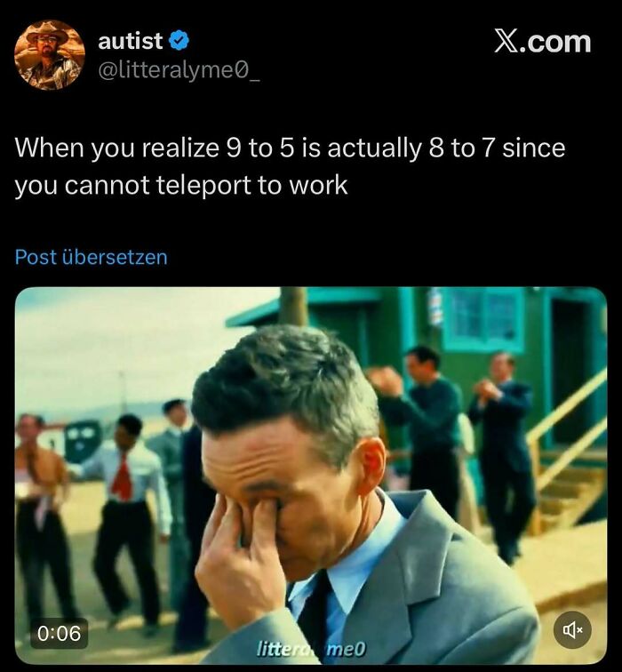Click the .com text of the X.com watermark
The image size is (622, 672).
[x=554, y=43]
